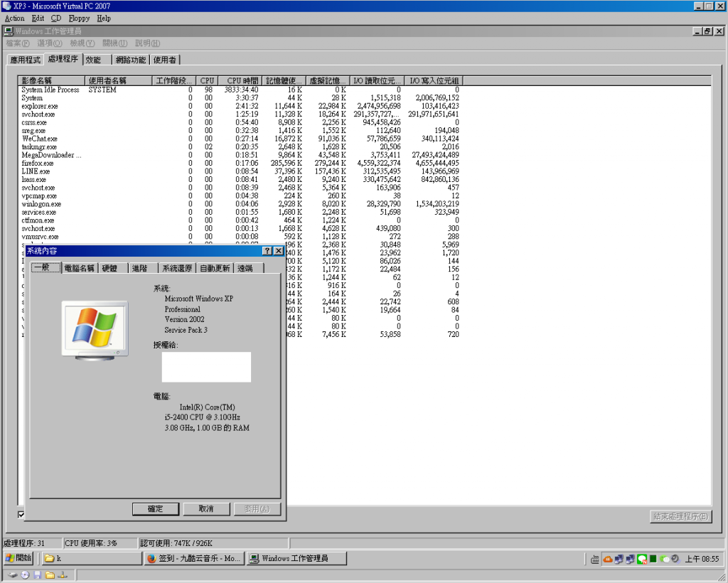The image size is (728, 583).
Task: Click the green LINE tray icon
Action: tap(642, 559)
